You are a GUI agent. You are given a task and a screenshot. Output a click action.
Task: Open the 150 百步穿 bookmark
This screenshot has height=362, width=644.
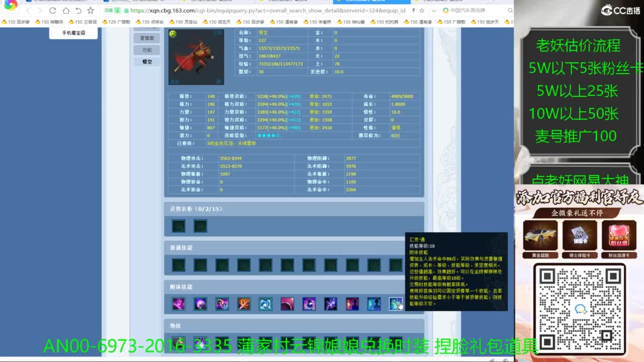tap(16, 22)
